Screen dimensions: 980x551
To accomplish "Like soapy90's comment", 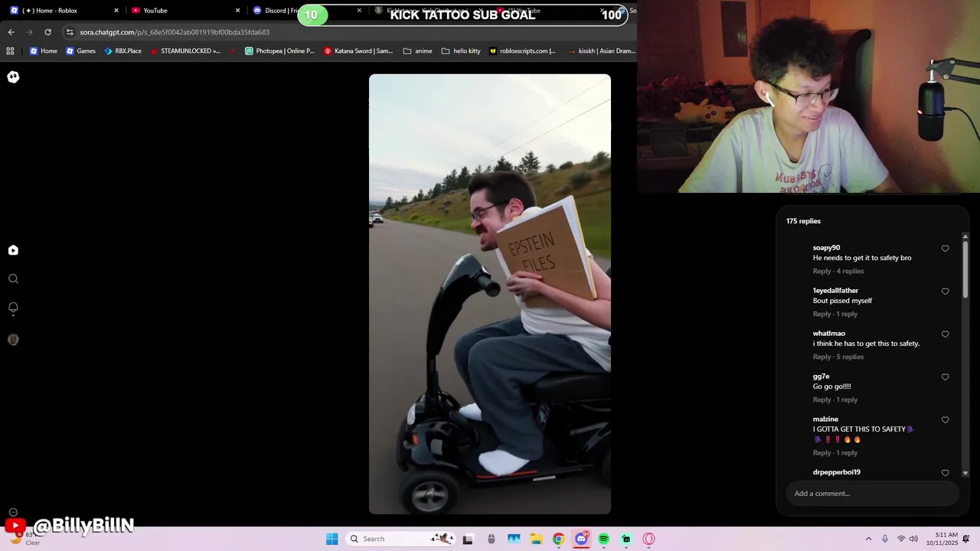I will [x=945, y=249].
